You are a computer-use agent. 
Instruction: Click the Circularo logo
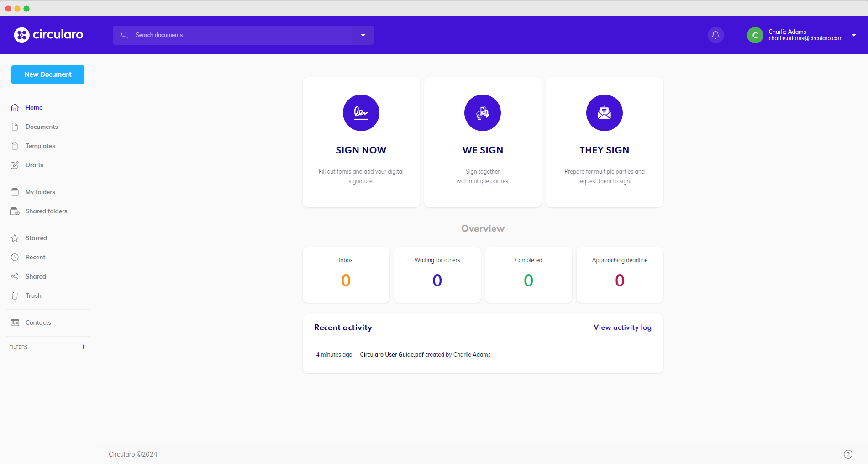[x=48, y=35]
